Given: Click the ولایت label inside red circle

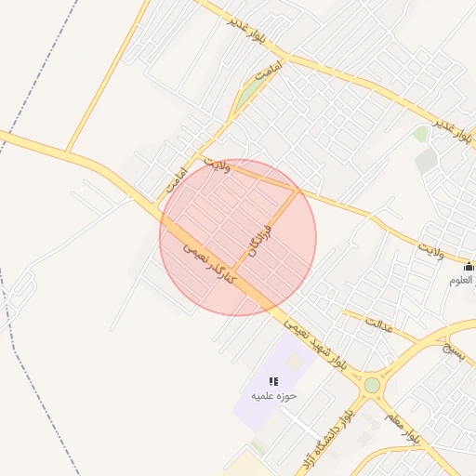Looking at the screenshot, I should 217,165.
